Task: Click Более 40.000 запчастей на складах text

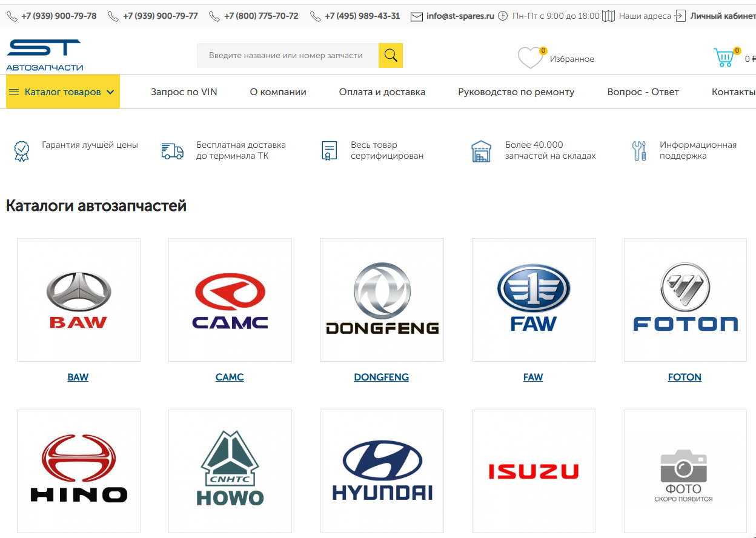Action: pos(551,150)
